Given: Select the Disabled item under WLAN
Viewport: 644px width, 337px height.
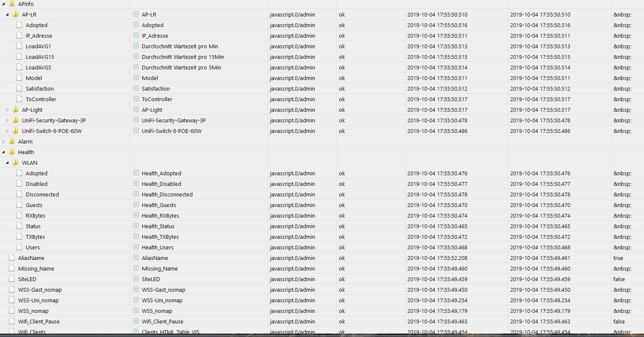Looking at the screenshot, I should [36, 184].
